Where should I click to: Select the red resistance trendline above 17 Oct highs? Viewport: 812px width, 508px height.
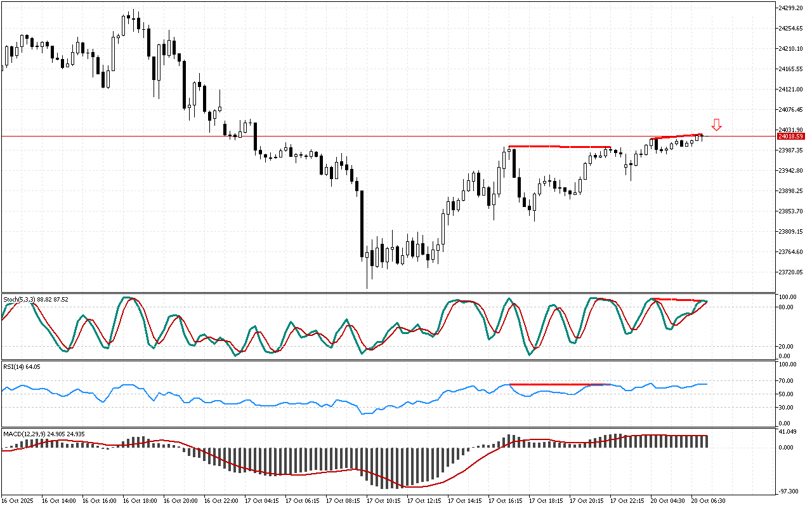pyautogui.click(x=558, y=147)
